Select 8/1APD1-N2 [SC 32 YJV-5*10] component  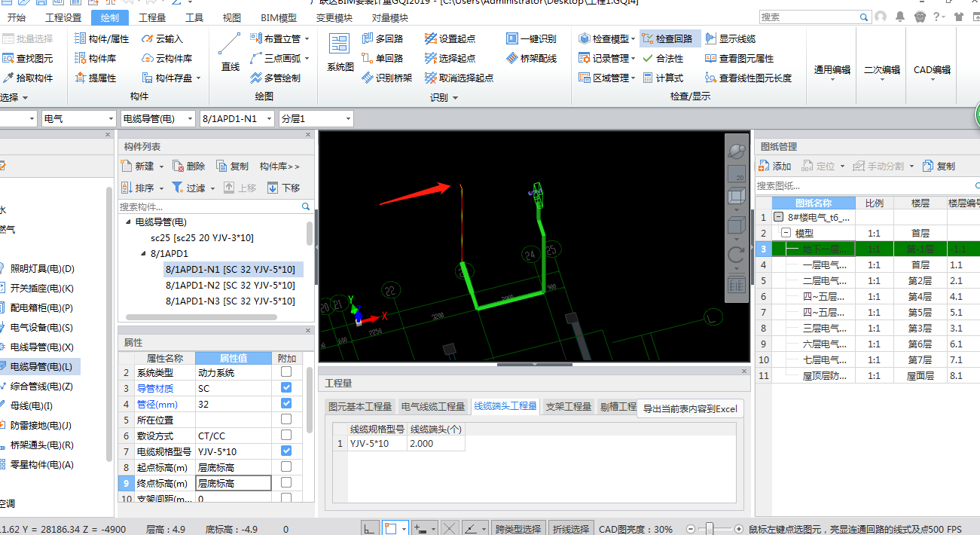click(x=230, y=286)
